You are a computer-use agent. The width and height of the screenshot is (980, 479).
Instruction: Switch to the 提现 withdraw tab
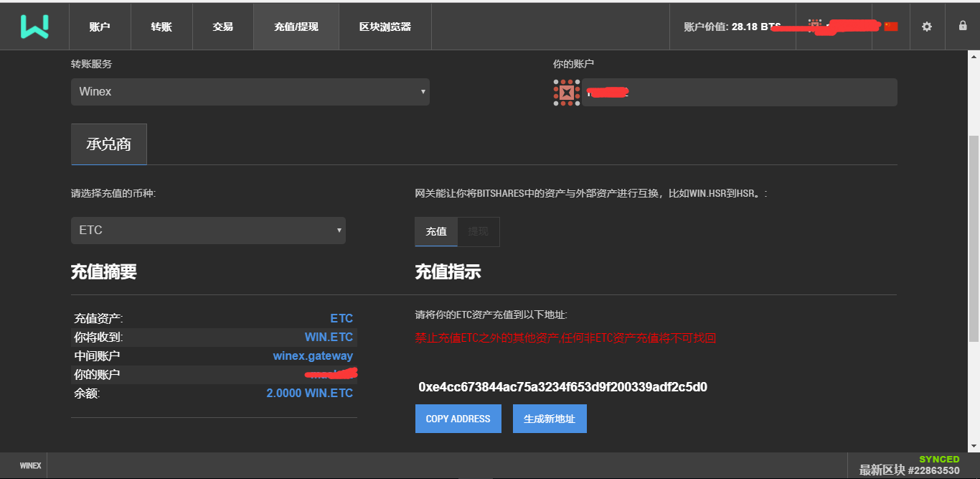[x=479, y=231]
